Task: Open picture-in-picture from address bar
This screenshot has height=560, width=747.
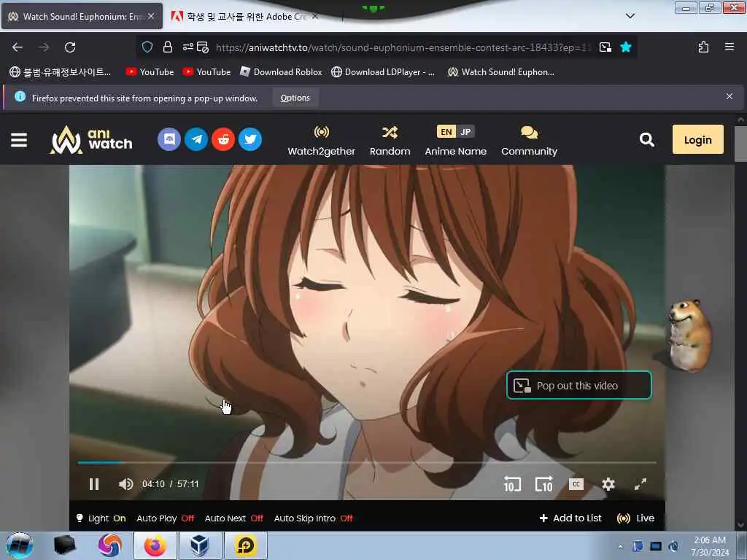Action: click(605, 47)
